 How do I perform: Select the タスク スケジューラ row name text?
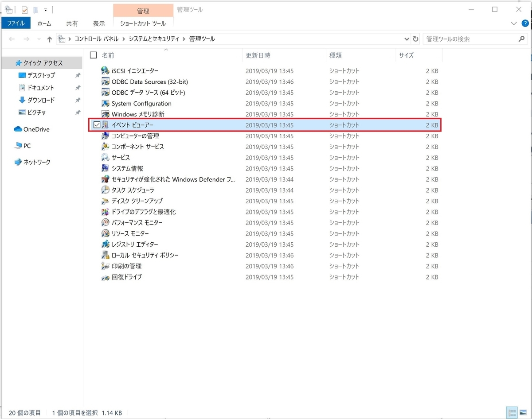(x=133, y=190)
